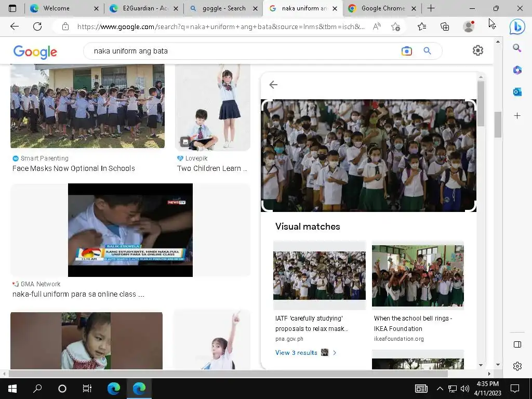Screen dimensions: 532x399
Task: Add a sidebar app with plus icon
Action: pyautogui.click(x=517, y=116)
